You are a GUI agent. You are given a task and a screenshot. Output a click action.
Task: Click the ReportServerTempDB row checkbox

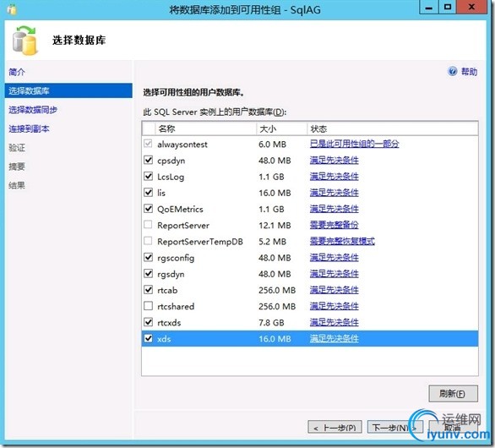148,241
